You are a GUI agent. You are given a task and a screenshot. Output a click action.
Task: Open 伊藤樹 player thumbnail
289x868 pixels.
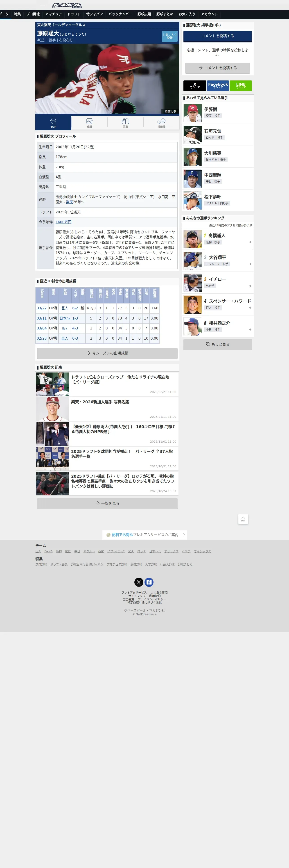pos(192,113)
